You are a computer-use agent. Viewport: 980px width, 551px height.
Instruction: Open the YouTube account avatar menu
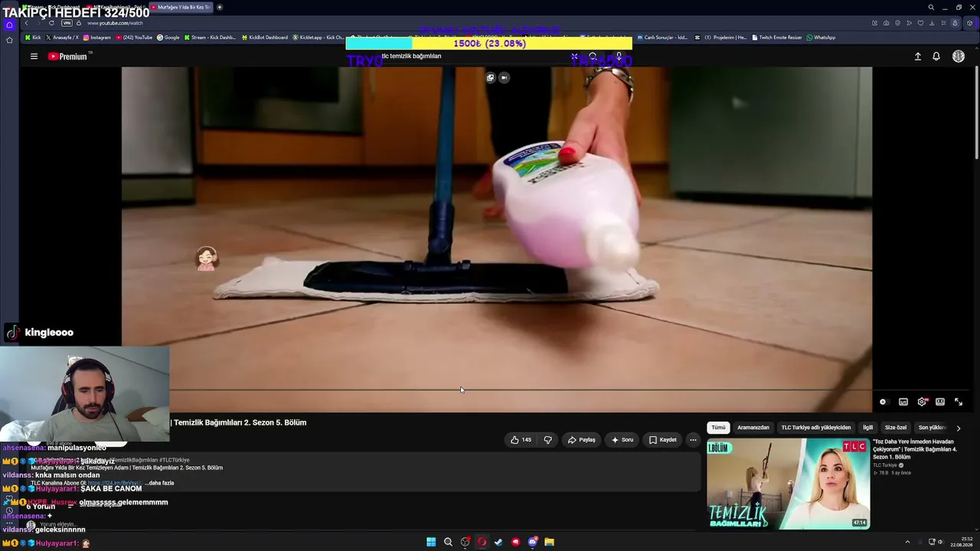pyautogui.click(x=958, y=56)
